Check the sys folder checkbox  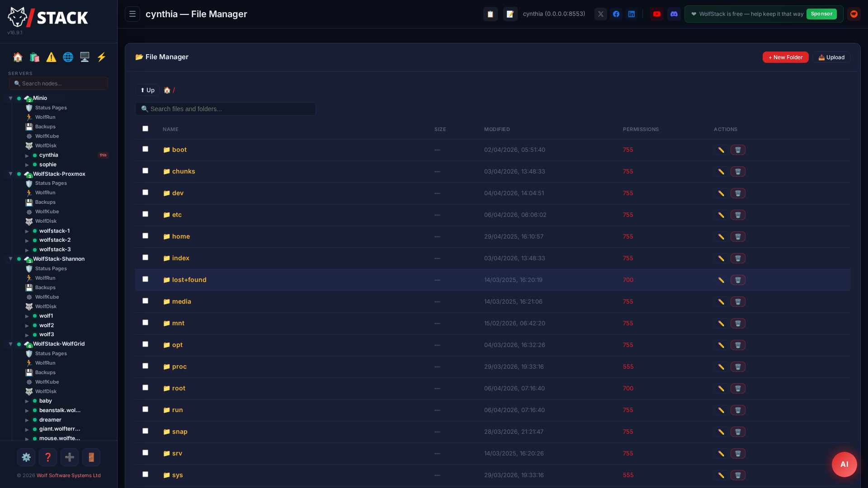(x=145, y=474)
